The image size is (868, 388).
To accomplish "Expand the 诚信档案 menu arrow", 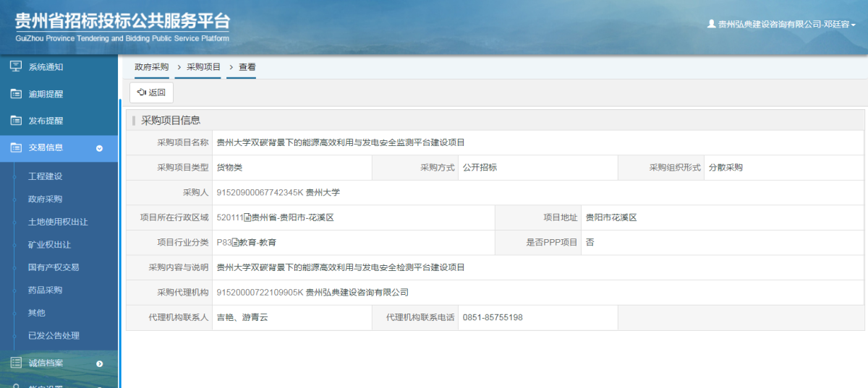I will tap(99, 363).
